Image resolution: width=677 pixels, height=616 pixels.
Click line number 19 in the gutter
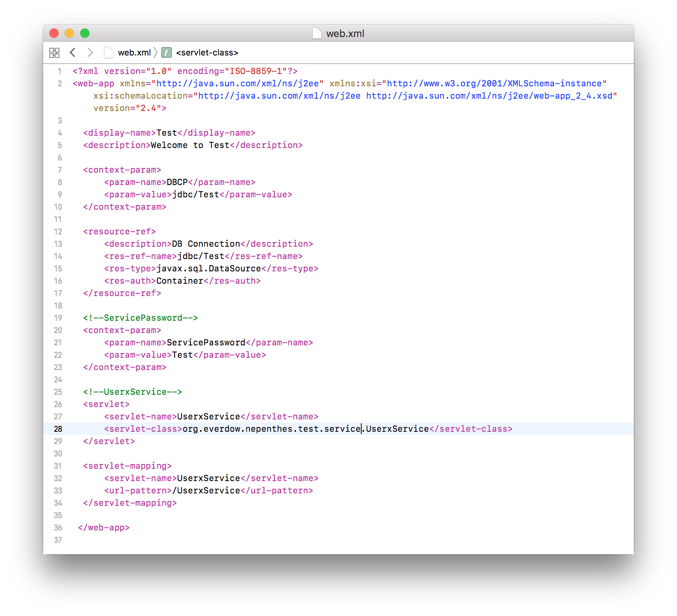pyautogui.click(x=58, y=318)
